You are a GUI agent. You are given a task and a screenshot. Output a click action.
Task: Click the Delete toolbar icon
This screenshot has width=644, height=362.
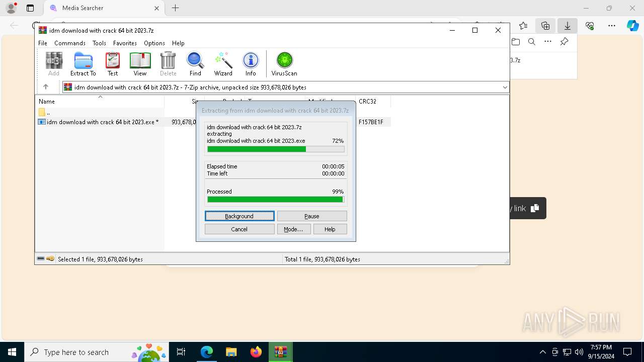[168, 64]
